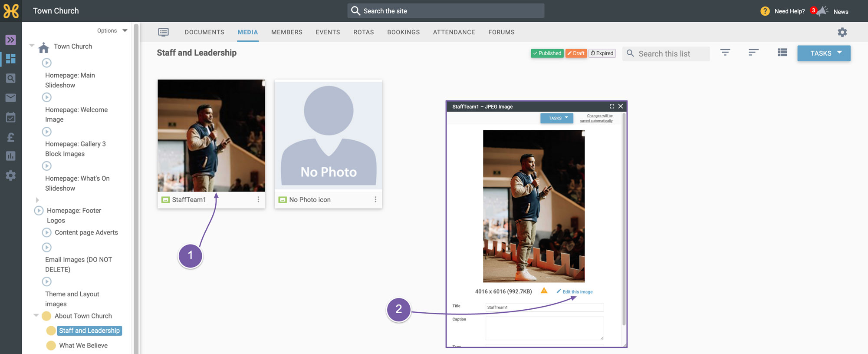Viewport: 868px width, 354px height.
Task: Select Theme and Layout images folder
Action: tap(72, 299)
